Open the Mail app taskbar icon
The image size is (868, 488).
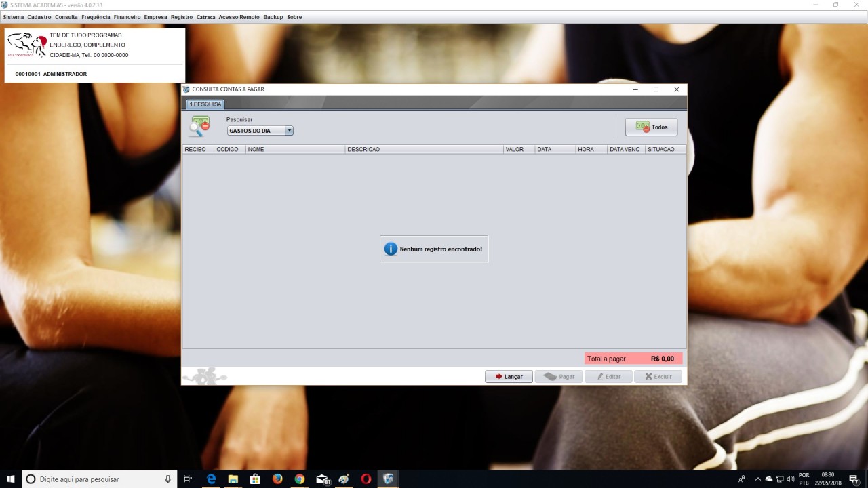click(x=322, y=479)
